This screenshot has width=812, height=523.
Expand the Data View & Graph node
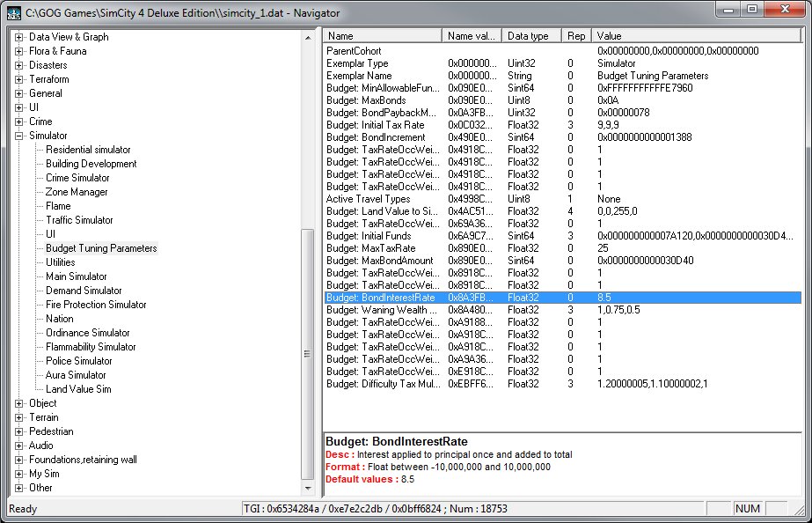[19, 37]
